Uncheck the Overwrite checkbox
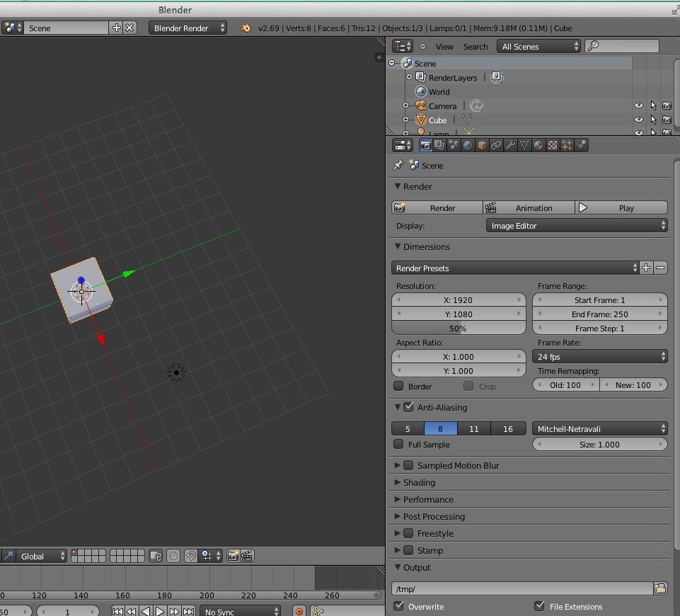Screen dimensions: 680x616 pos(398,606)
